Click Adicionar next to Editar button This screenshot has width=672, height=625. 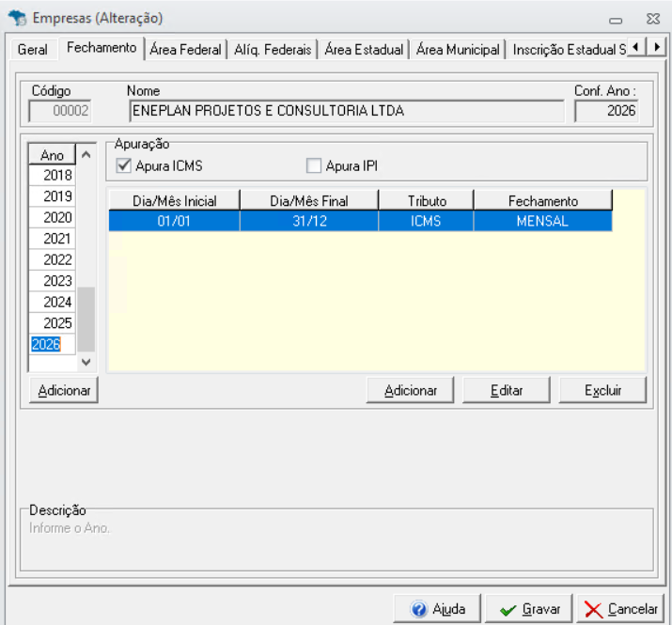coord(410,390)
